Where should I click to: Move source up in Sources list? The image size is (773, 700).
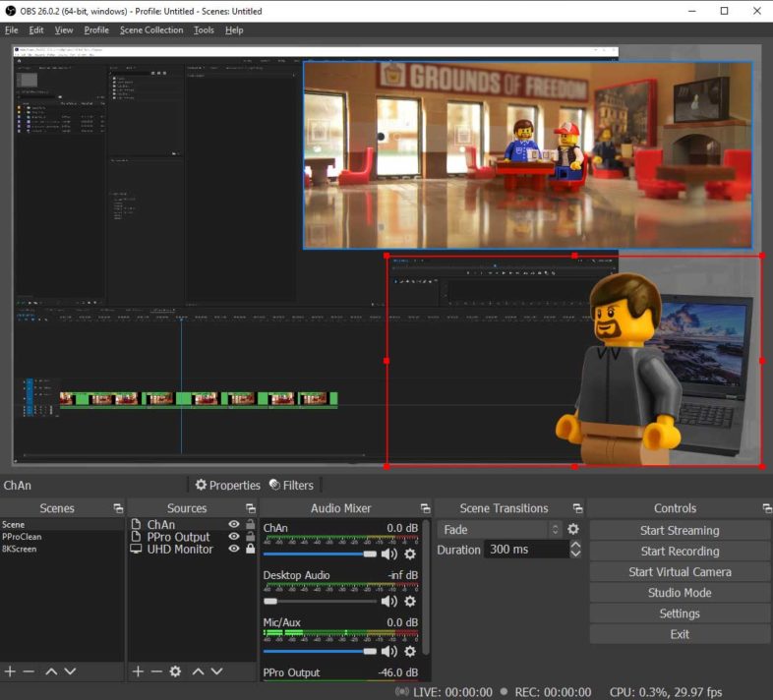(199, 671)
